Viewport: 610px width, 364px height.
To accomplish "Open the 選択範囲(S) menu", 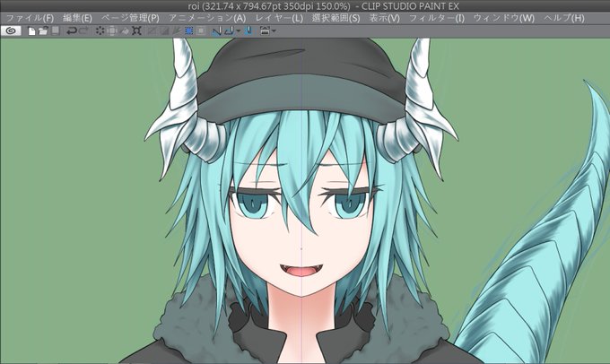I will (335, 18).
